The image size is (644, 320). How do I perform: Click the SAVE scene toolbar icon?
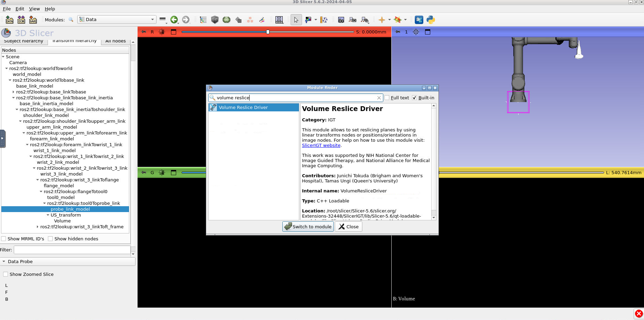coord(33,20)
